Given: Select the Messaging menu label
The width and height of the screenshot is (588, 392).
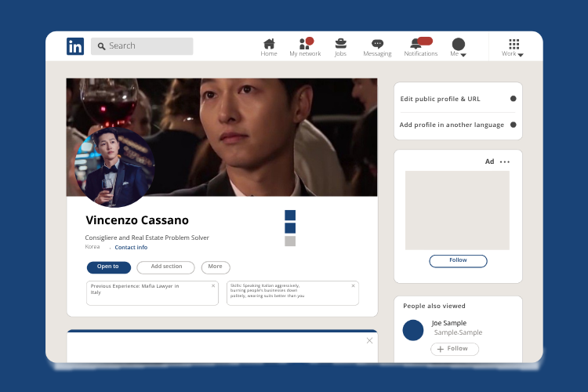Looking at the screenshot, I should point(377,53).
